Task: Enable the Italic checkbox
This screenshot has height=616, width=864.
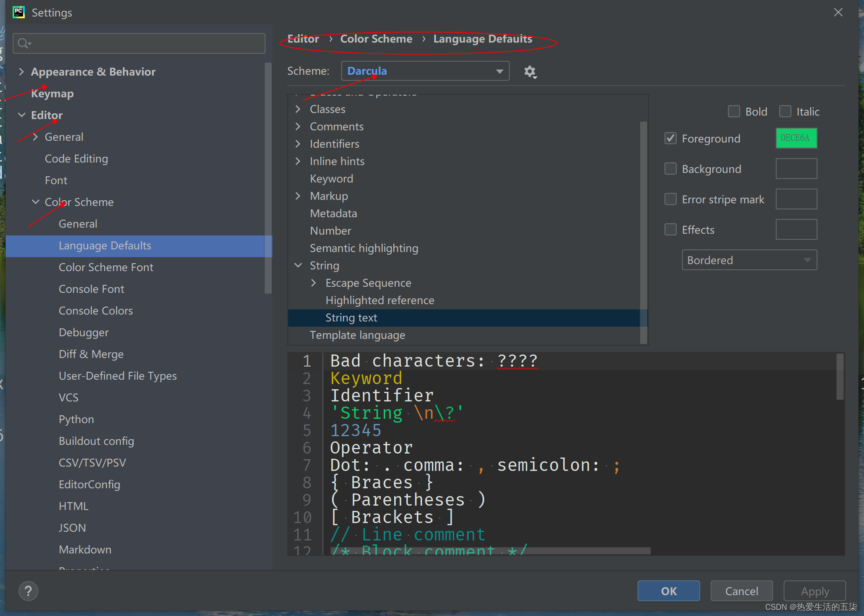Action: 785,112
